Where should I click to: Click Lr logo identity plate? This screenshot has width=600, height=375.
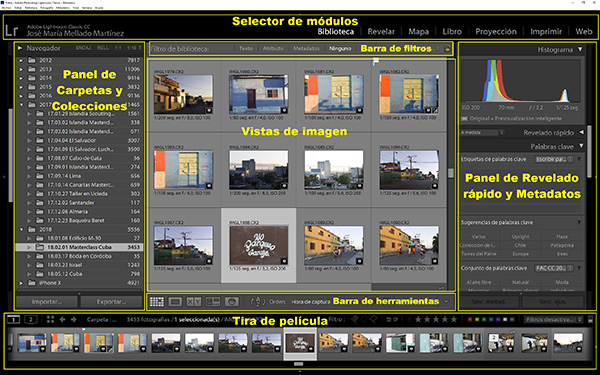coord(11,31)
